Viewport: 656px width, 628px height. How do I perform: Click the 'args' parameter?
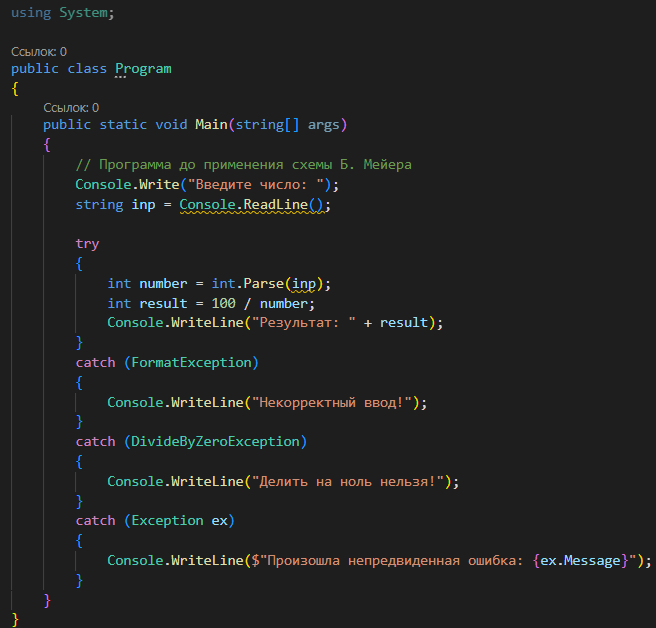[323, 125]
